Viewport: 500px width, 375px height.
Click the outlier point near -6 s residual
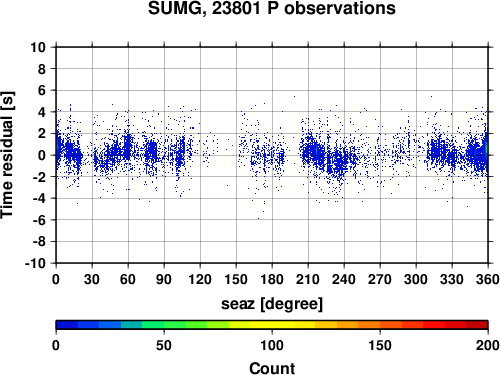click(x=258, y=219)
